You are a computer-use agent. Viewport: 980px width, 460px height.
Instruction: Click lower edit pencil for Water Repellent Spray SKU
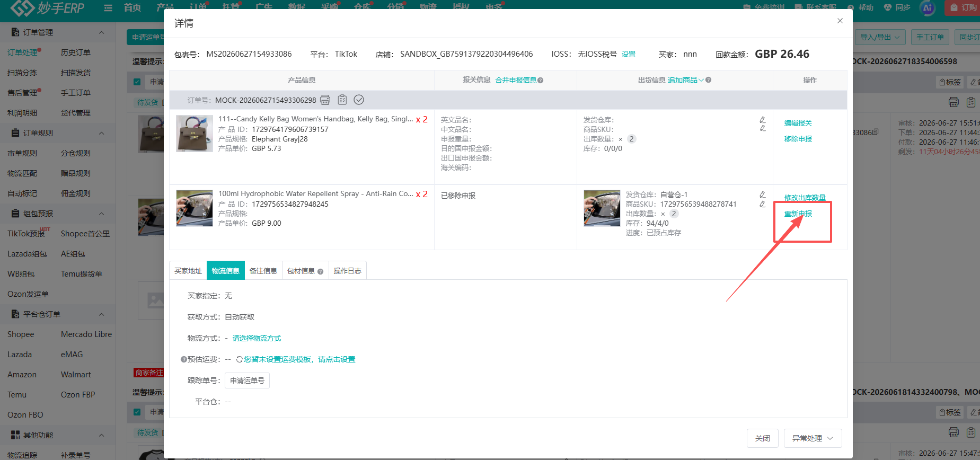tap(762, 204)
